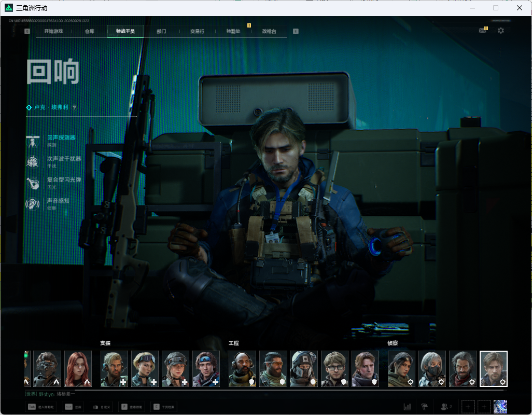Click the 侦察 category label
The height and width of the screenshot is (415, 532).
point(393,343)
